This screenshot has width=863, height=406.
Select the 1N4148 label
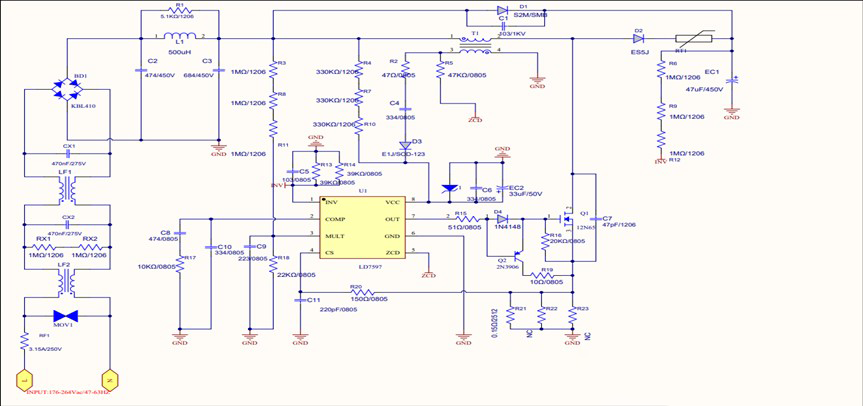pos(507,228)
